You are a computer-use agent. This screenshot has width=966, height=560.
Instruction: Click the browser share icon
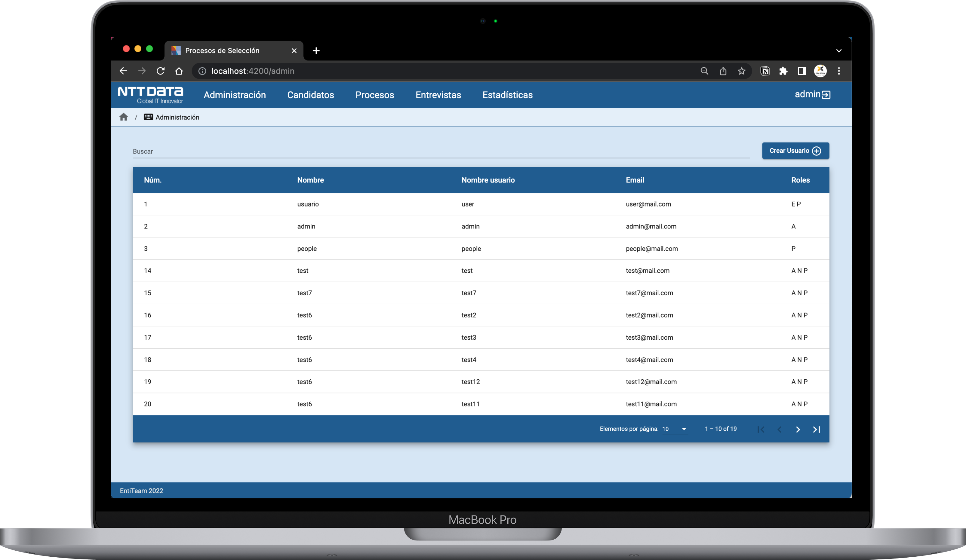point(723,71)
